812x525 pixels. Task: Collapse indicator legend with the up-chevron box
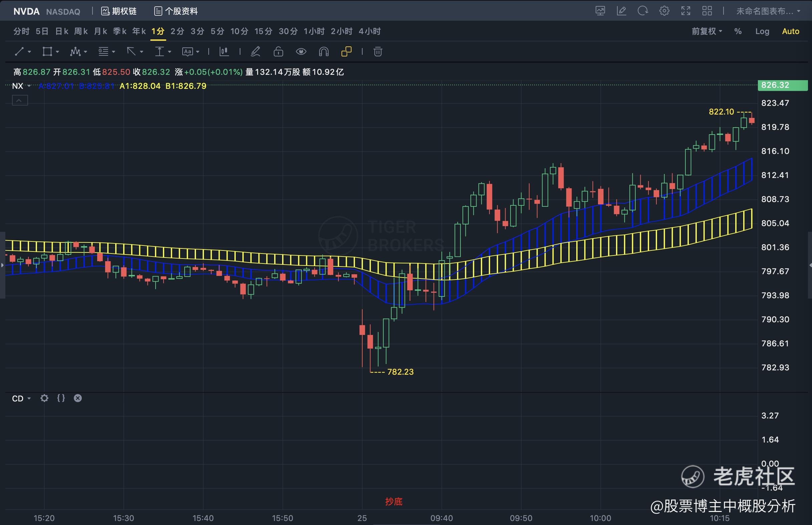(x=20, y=100)
